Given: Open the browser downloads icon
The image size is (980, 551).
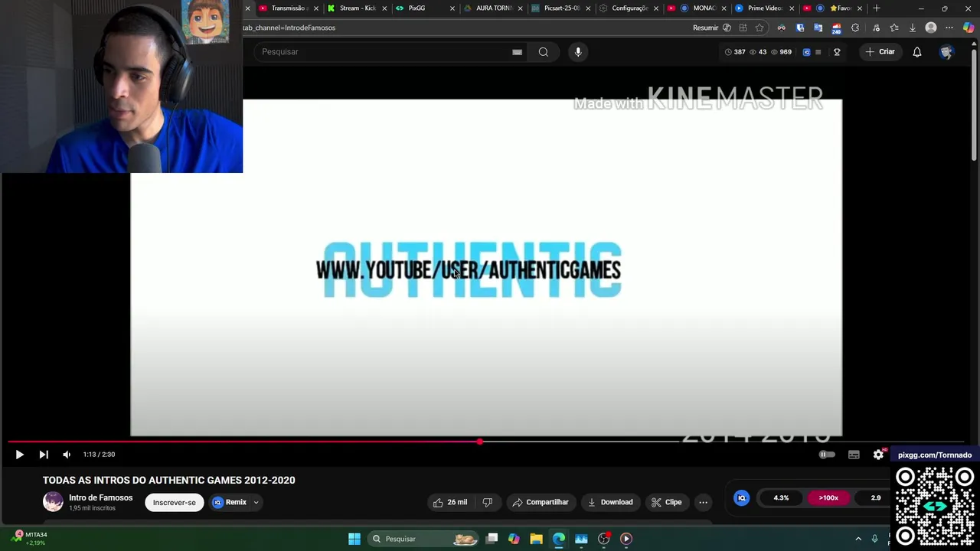Looking at the screenshot, I should click(x=913, y=28).
